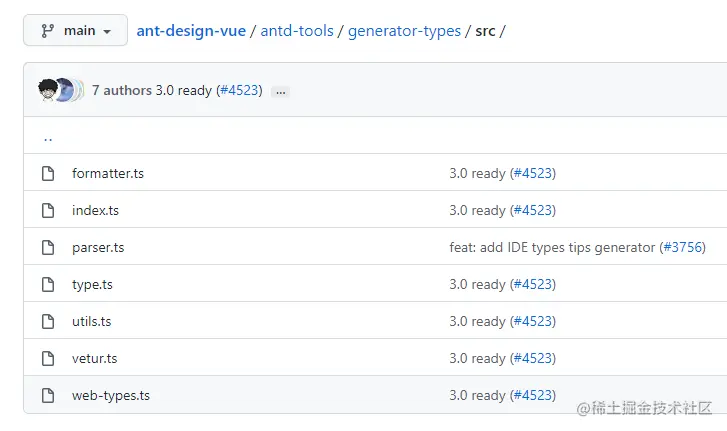Click '3.0 ready' commit text in web-types.ts row
Screen dimensions: 727x431
click(x=477, y=395)
